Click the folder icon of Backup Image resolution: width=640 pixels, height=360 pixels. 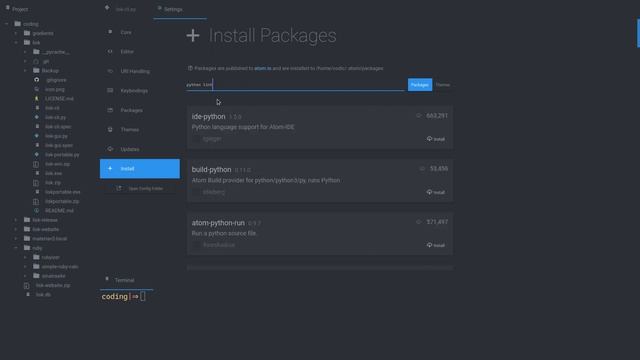[x=36, y=71]
